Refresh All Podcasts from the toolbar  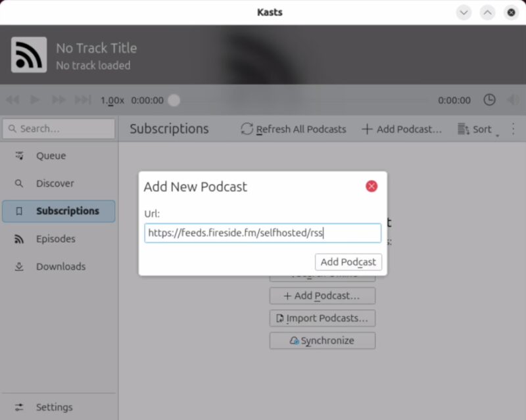pos(293,129)
